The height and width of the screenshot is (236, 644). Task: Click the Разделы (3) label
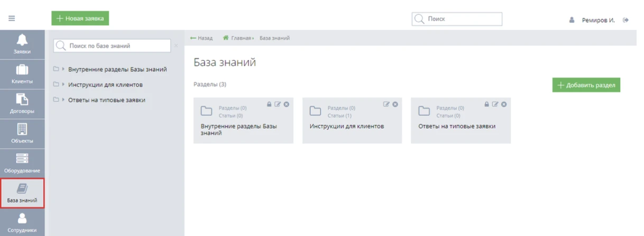[x=210, y=84]
